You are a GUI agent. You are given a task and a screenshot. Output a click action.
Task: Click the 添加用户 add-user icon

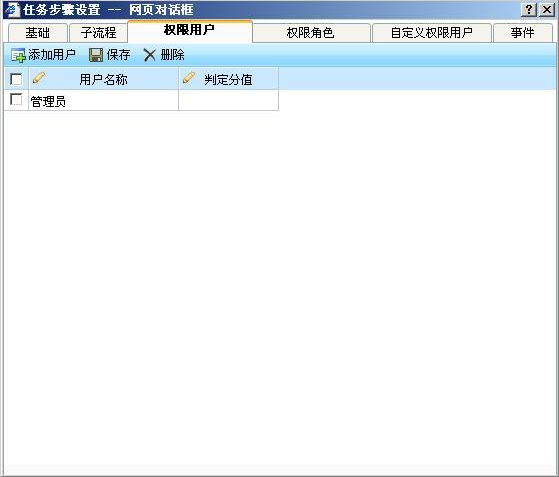point(18,55)
